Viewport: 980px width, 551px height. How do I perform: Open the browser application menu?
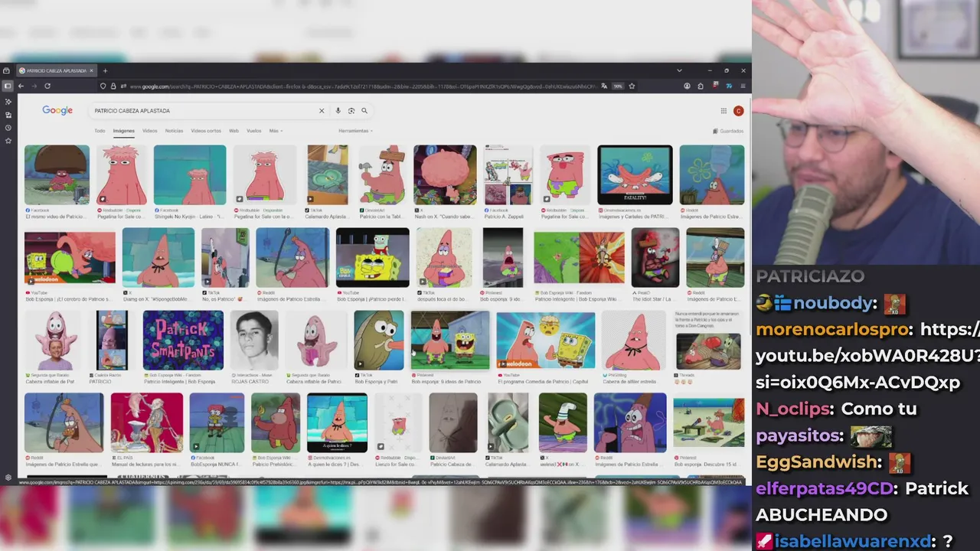pos(743,86)
